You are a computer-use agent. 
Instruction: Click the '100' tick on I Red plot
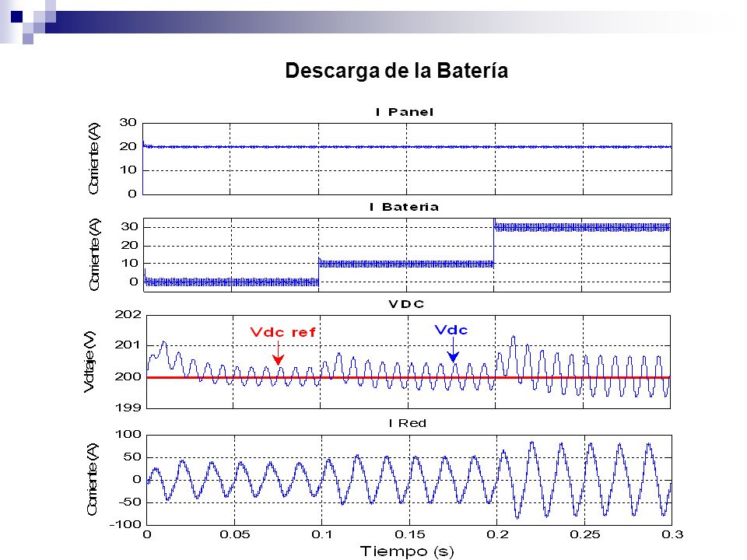point(128,434)
